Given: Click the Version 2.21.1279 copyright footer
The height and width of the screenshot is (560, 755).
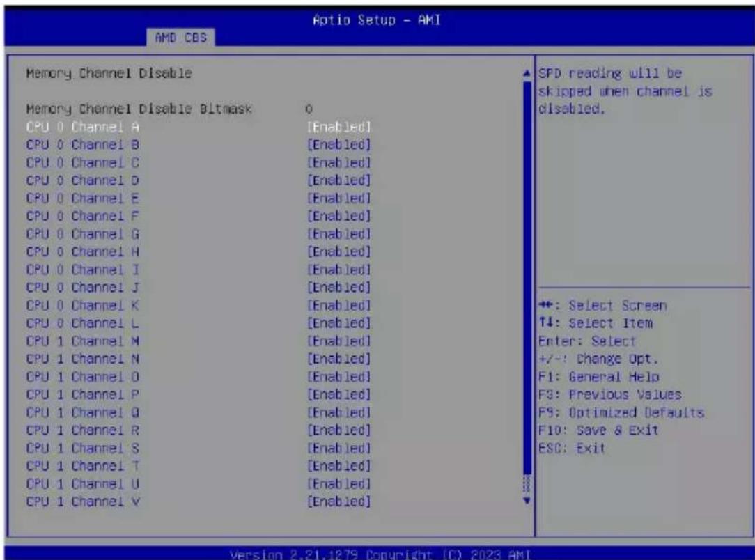Looking at the screenshot, I should pyautogui.click(x=380, y=554).
